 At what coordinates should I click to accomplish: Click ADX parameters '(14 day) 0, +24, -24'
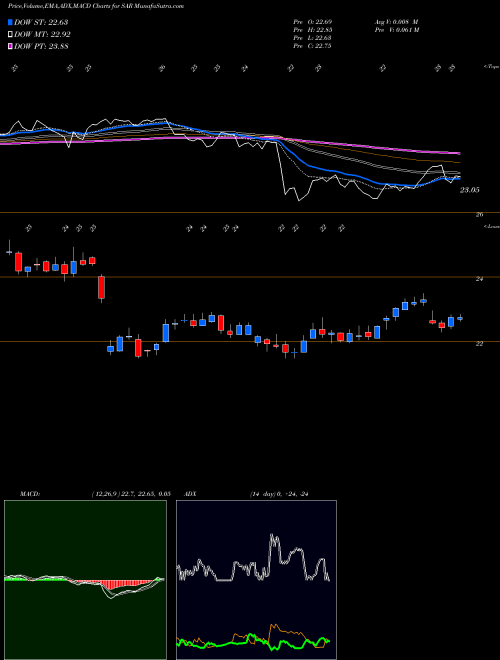(279, 494)
